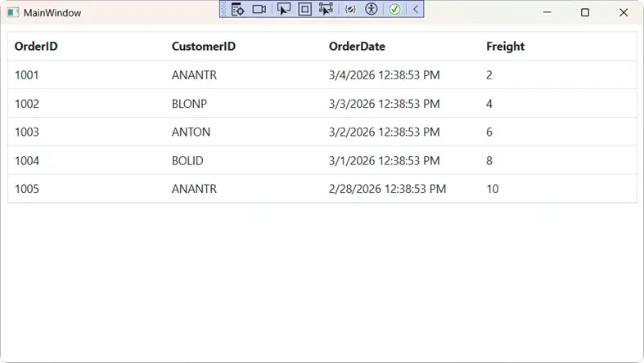Toggle Display Layout Adorners square icon
This screenshot has width=644, height=363.
tap(304, 9)
